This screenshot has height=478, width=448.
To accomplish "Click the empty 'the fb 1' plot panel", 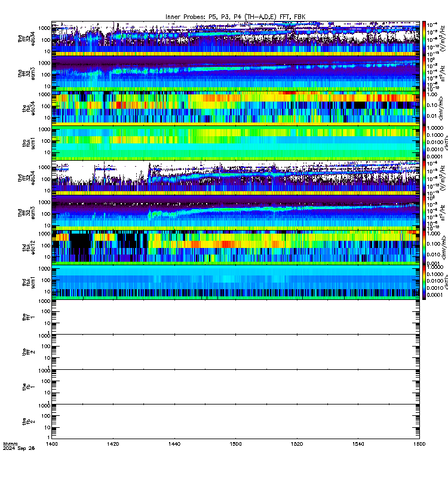I will pos(235,387).
